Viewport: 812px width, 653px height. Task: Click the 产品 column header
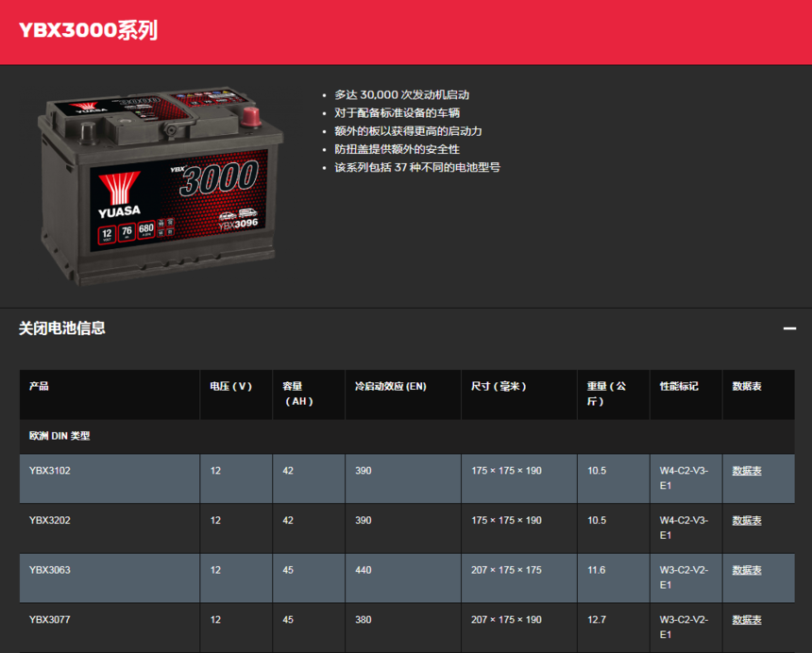[110, 394]
